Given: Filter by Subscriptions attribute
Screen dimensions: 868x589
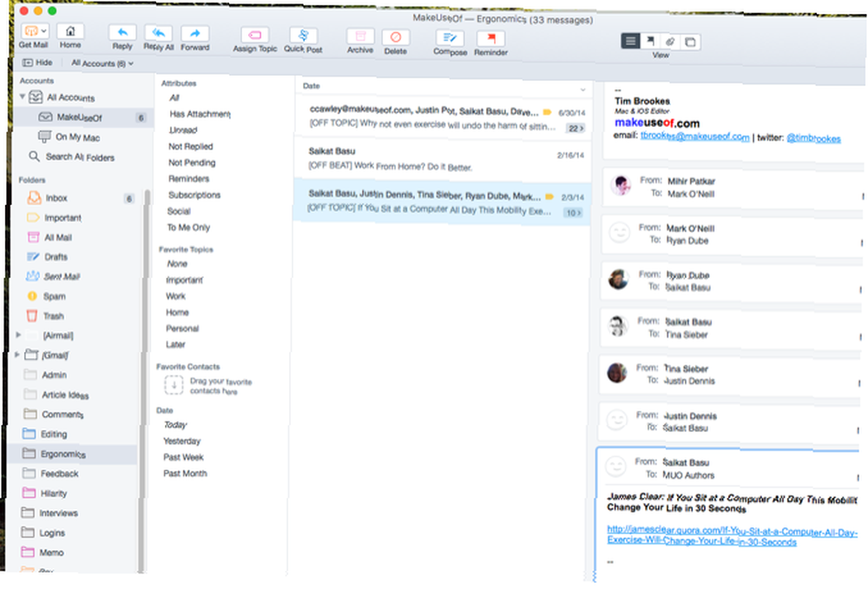Looking at the screenshot, I should 194,195.
